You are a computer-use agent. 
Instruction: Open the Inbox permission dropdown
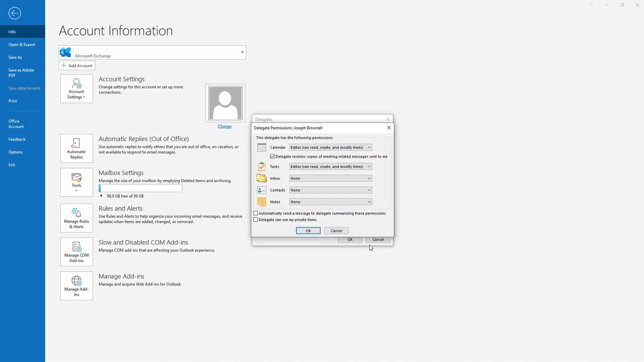click(369, 178)
